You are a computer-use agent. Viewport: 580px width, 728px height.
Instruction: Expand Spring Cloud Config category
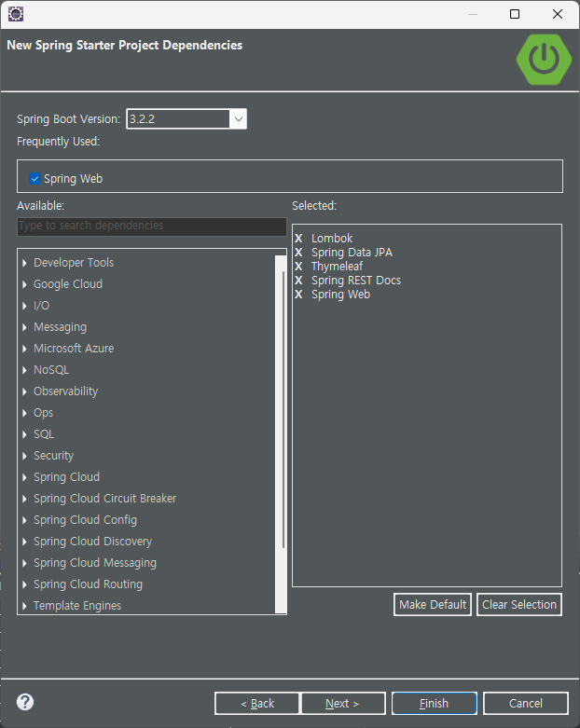point(24,520)
